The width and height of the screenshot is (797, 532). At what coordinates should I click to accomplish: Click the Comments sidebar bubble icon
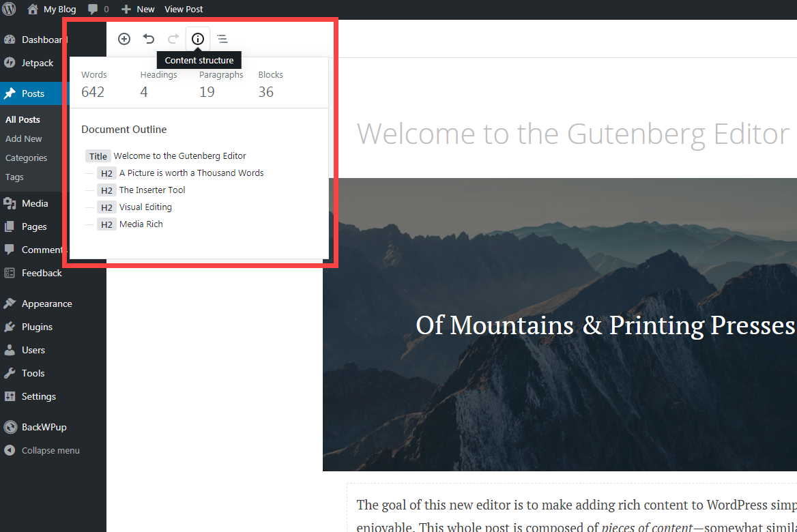[10, 250]
